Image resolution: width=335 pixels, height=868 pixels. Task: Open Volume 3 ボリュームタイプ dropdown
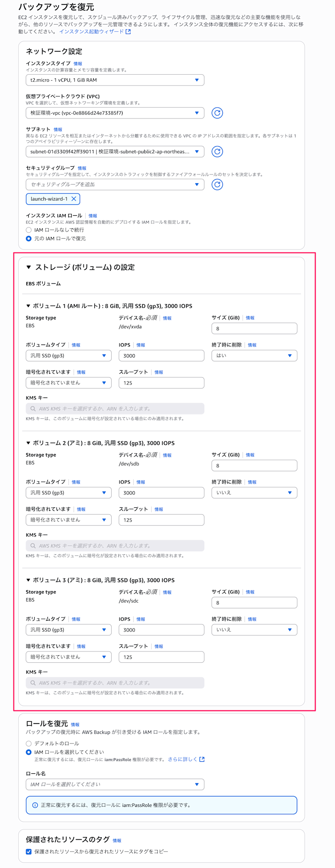tap(69, 630)
